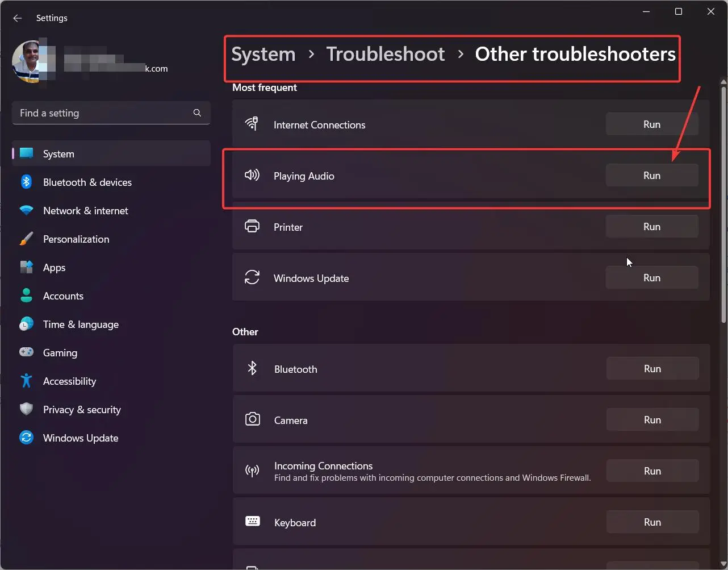Run the Keyboard troubleshooter
This screenshot has height=570, width=728.
[652, 522]
